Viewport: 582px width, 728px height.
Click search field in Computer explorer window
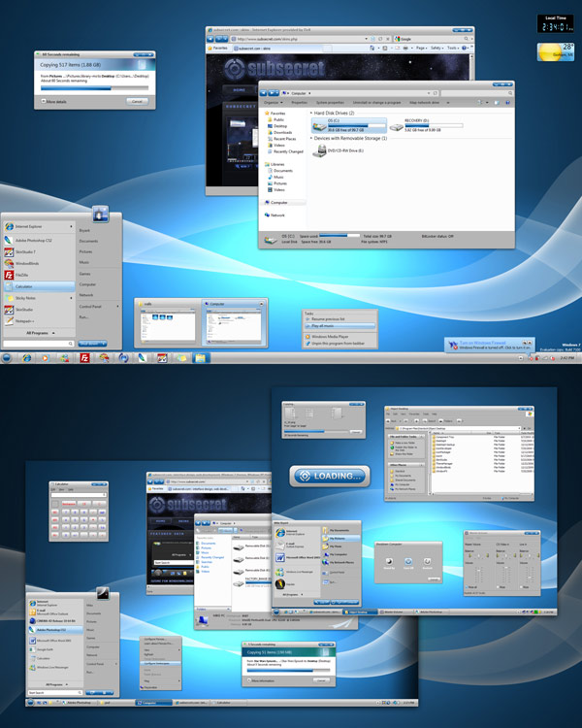click(x=476, y=93)
